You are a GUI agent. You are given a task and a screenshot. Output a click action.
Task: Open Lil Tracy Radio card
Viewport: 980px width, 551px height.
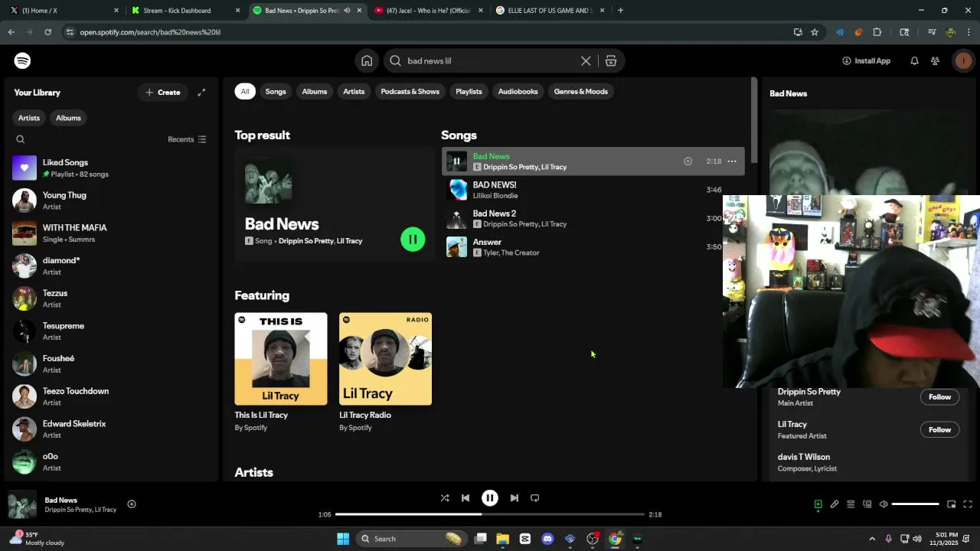(x=385, y=373)
